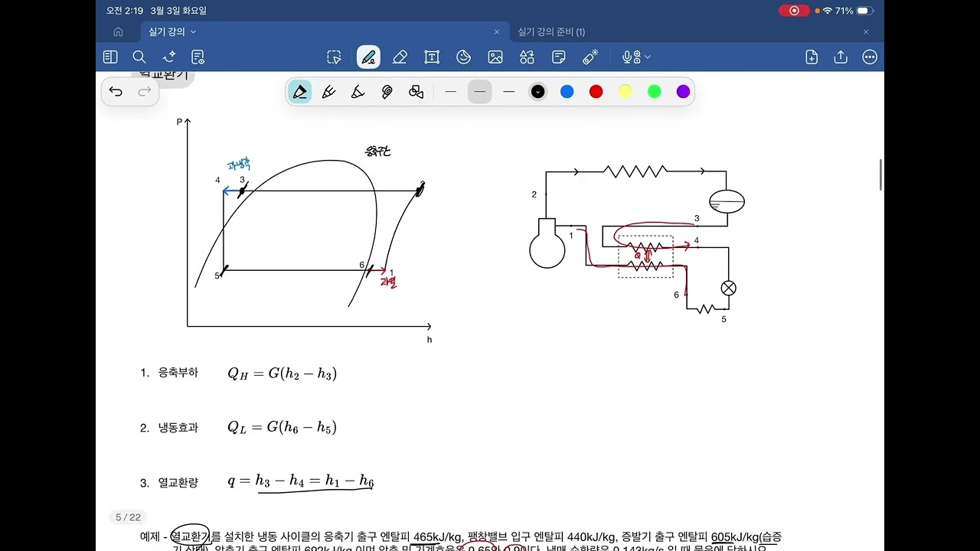Redo the last action
This screenshot has width=980, height=551.
click(144, 92)
